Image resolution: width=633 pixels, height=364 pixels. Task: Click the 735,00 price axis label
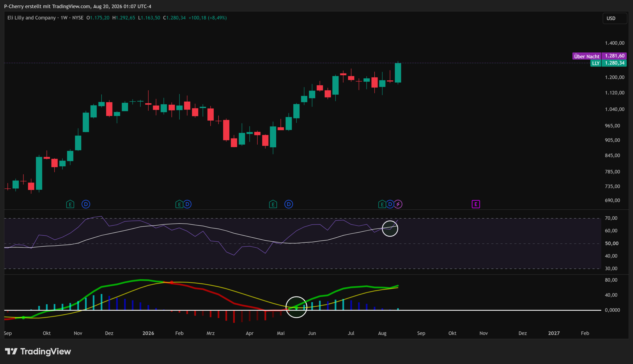click(612, 186)
